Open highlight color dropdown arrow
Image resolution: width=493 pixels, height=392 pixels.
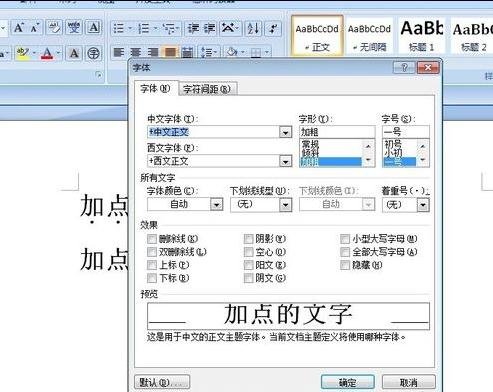(x=34, y=53)
